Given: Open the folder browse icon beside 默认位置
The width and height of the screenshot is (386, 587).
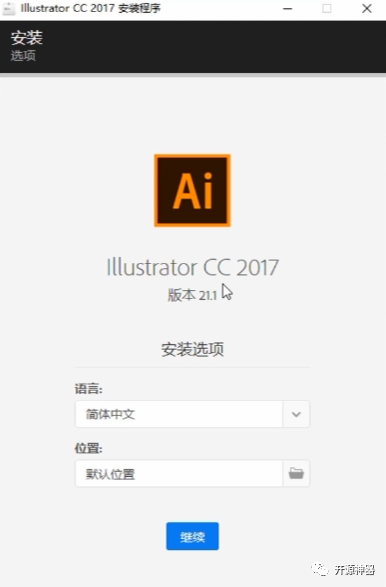Looking at the screenshot, I should pos(296,473).
